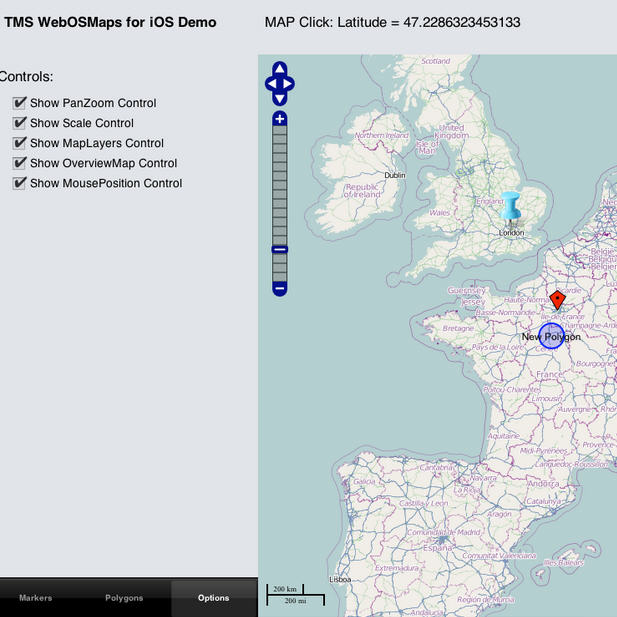Click the Bretagne region label
The image size is (617, 617).
[x=458, y=328]
